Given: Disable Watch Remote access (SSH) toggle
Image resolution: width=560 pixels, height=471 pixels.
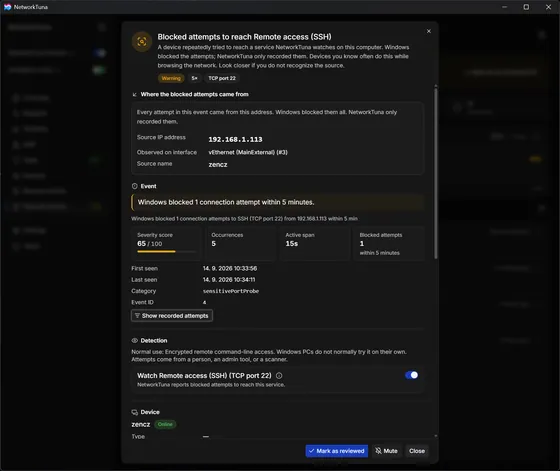Looking at the screenshot, I should click(411, 375).
